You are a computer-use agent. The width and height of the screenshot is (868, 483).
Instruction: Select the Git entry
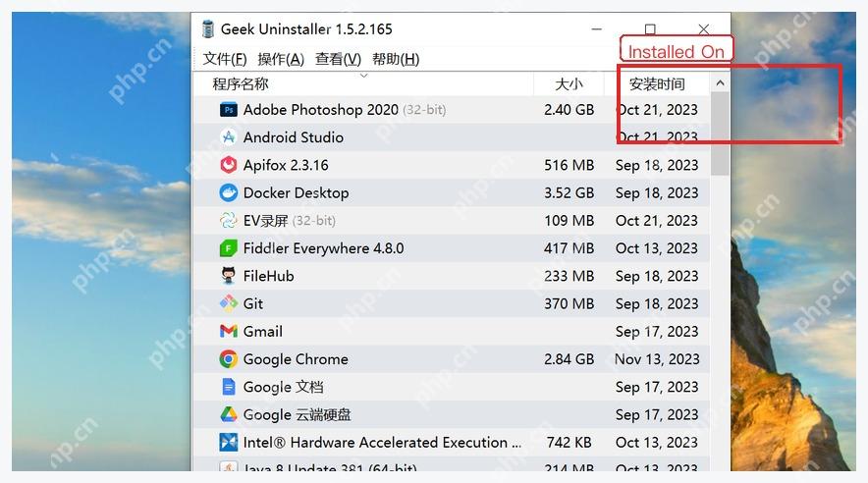click(253, 303)
